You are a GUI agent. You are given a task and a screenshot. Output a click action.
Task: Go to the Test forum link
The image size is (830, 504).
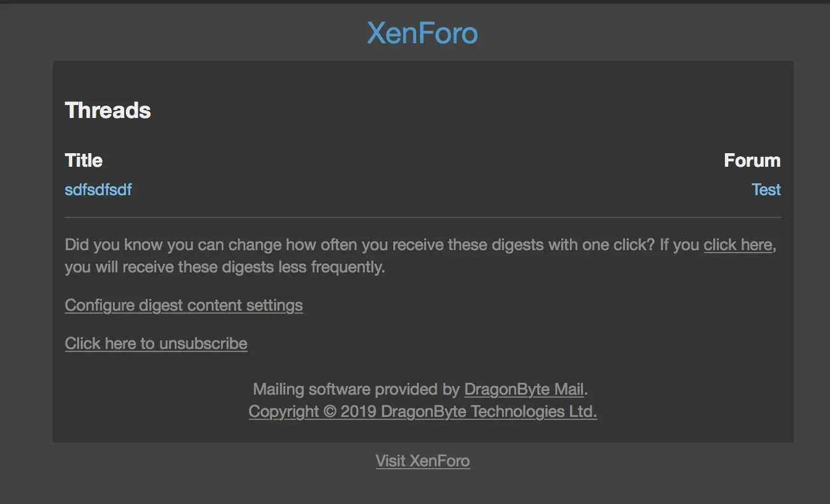pos(766,190)
